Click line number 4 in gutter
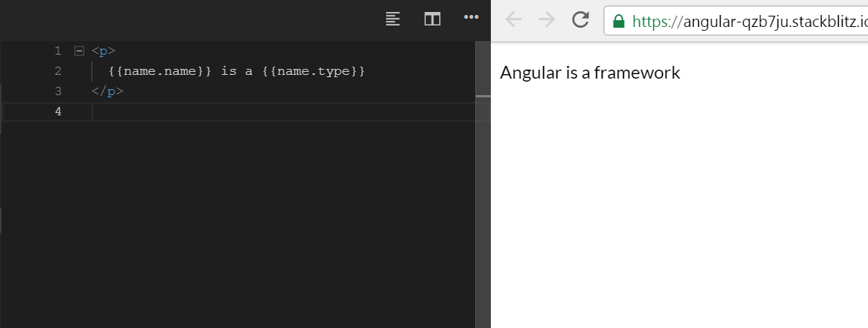868x328 pixels. [x=58, y=112]
